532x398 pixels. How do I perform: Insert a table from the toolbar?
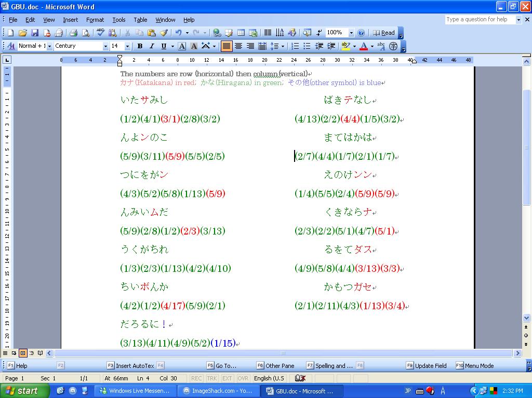pyautogui.click(x=241, y=33)
